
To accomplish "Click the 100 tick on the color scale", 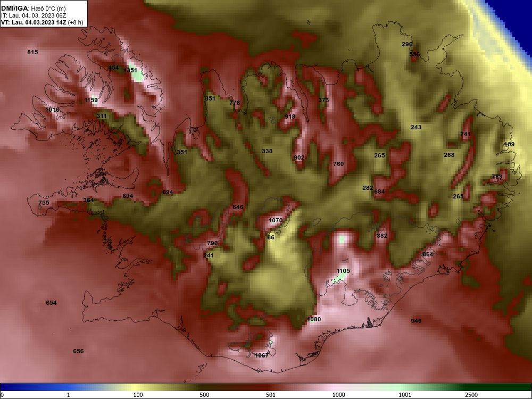I will (x=138, y=395).
